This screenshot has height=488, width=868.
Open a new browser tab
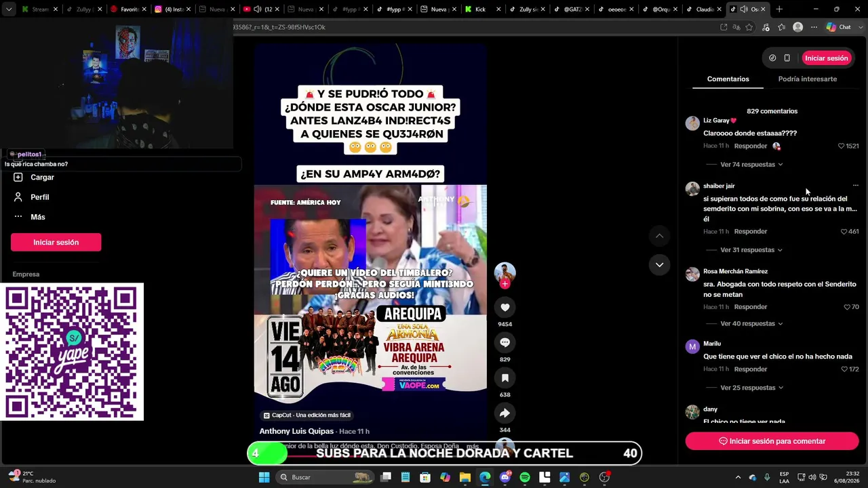point(779,9)
